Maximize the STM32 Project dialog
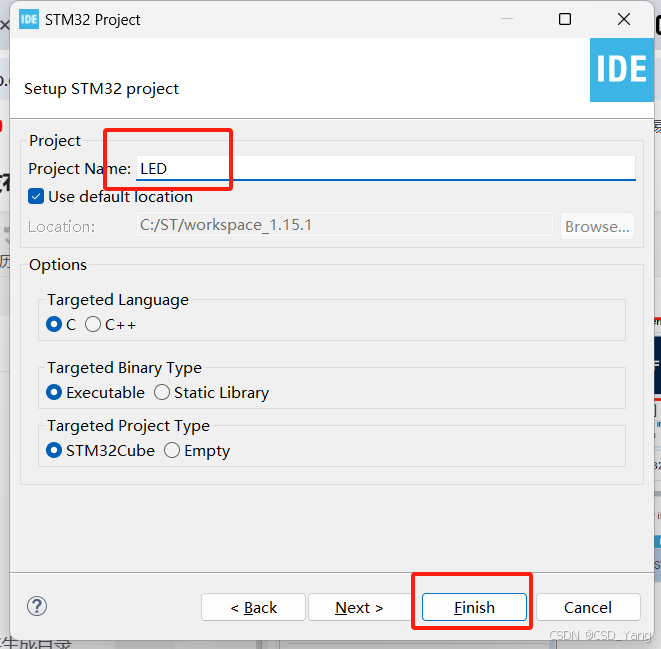This screenshot has height=649, width=661. point(565,19)
